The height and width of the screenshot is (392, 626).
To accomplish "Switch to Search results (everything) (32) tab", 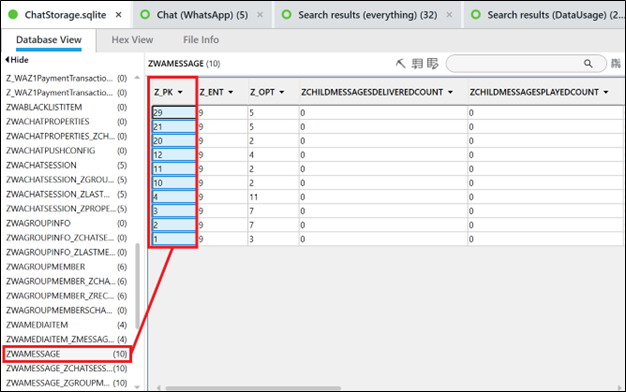I will (x=367, y=15).
